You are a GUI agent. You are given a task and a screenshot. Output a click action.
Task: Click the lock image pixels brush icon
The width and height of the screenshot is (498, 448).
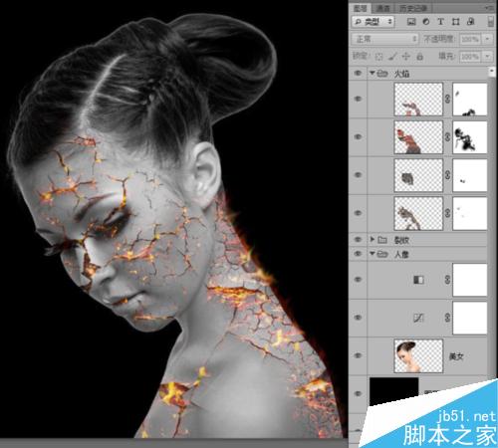[x=392, y=57]
